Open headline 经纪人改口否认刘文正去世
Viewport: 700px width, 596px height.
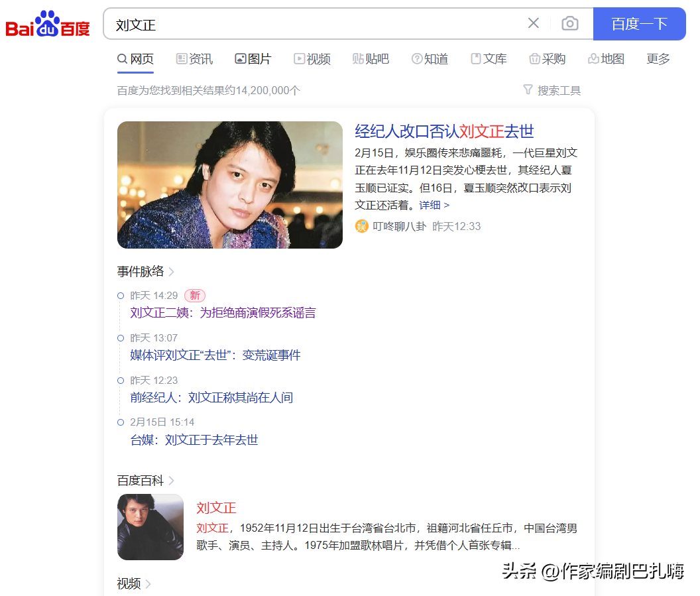(444, 131)
